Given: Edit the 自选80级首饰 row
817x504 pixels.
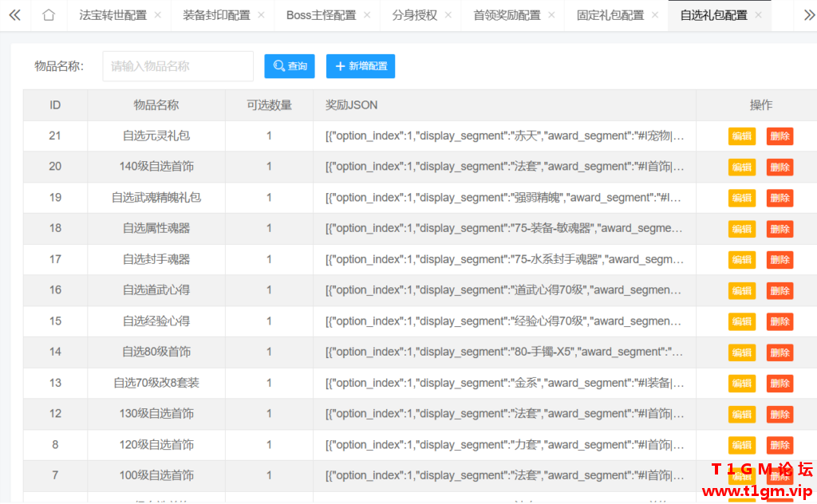Looking at the screenshot, I should 741,352.
